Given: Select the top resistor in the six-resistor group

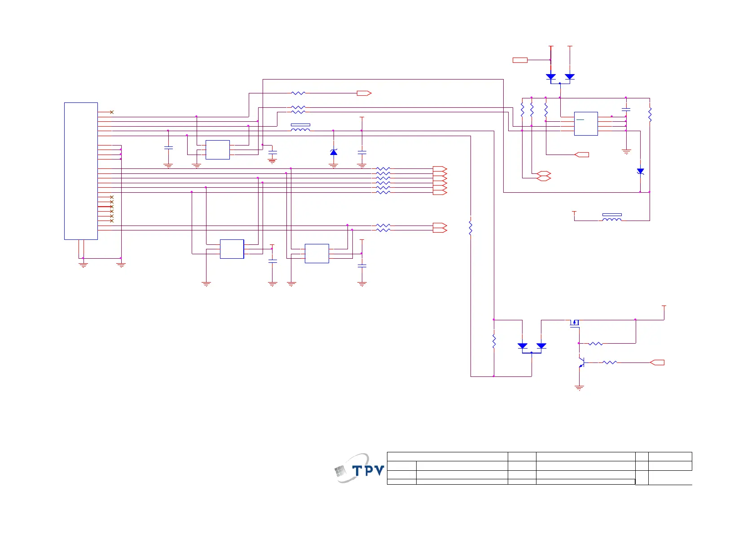Looking at the screenshot, I should (x=383, y=169).
